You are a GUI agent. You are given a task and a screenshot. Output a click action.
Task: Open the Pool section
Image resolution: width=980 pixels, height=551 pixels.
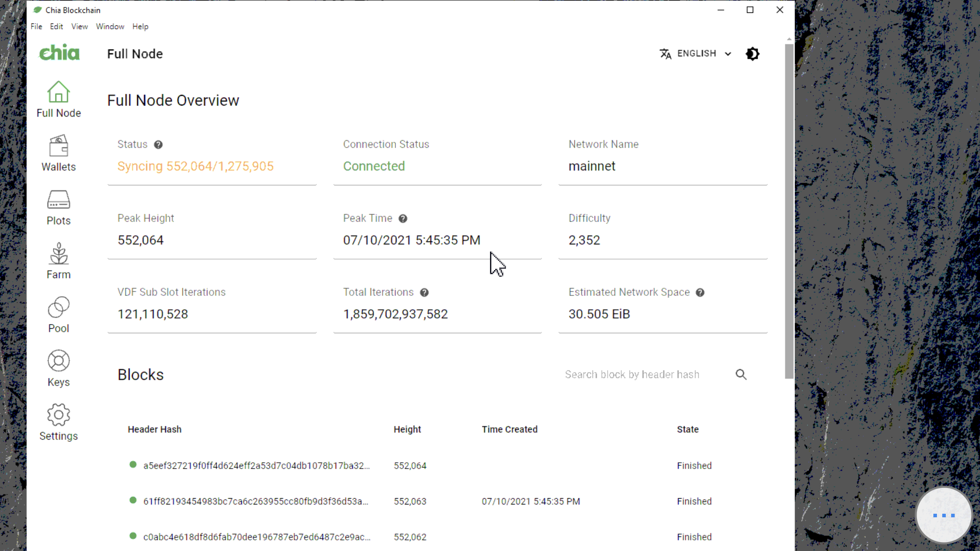pos(59,315)
